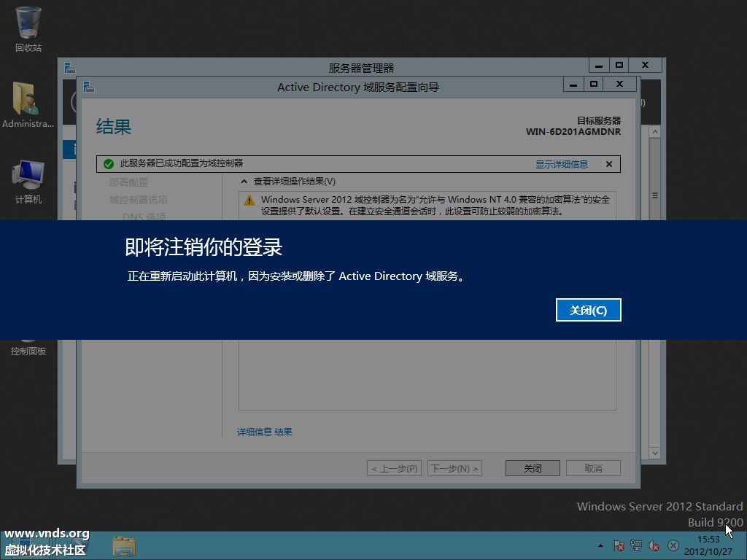This screenshot has width=747, height=560.
Task: Open the Administrator folder desktop icon
Action: pyautogui.click(x=28, y=105)
